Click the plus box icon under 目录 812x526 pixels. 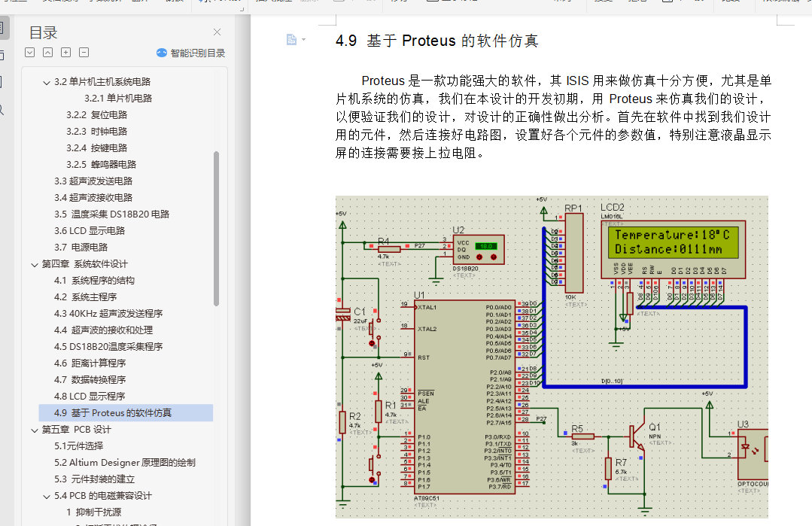[65, 52]
